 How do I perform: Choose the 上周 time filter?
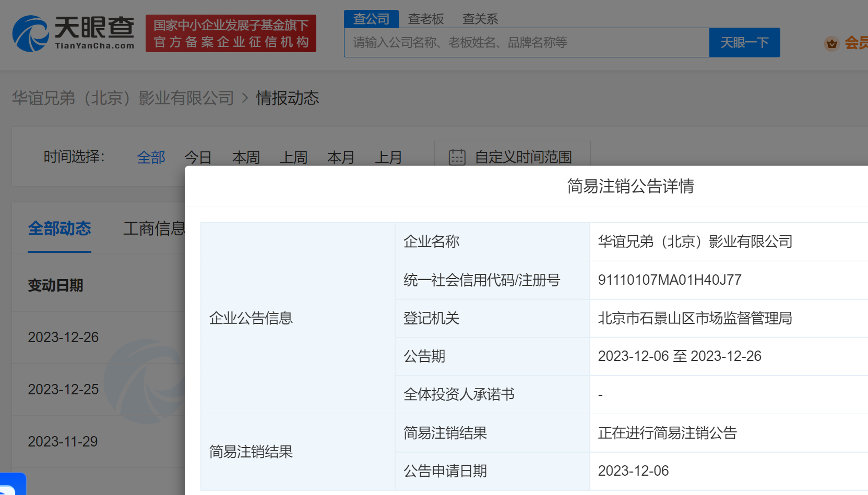tap(293, 157)
